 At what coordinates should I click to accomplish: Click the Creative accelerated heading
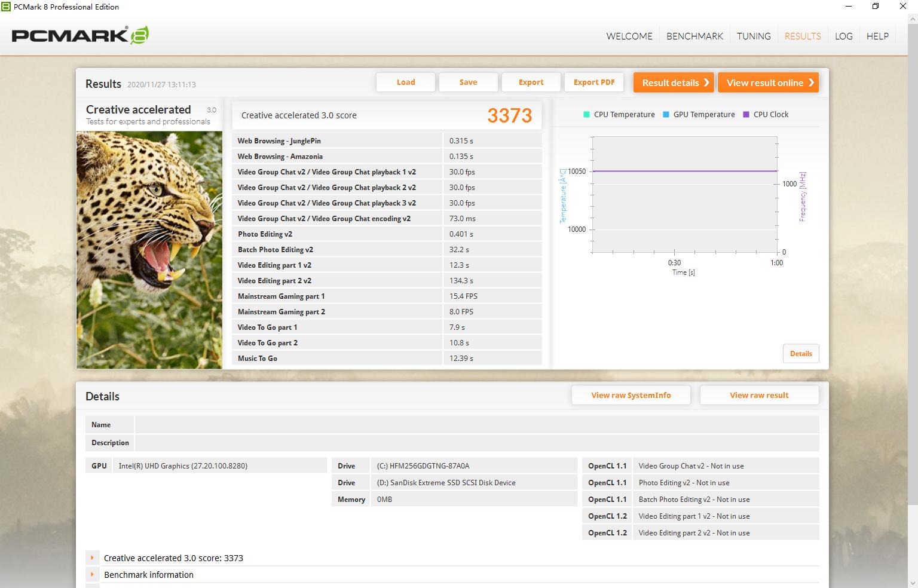(x=138, y=109)
